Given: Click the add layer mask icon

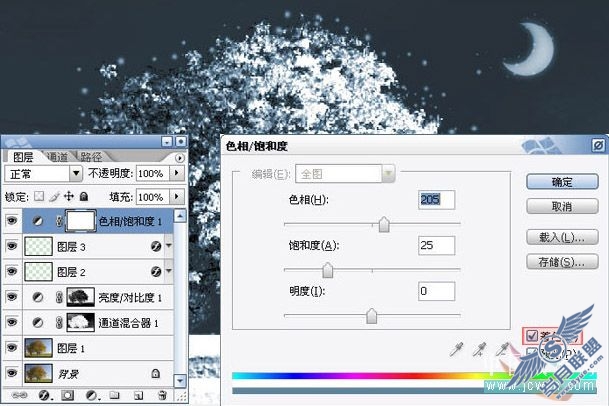Looking at the screenshot, I should click(x=68, y=396).
